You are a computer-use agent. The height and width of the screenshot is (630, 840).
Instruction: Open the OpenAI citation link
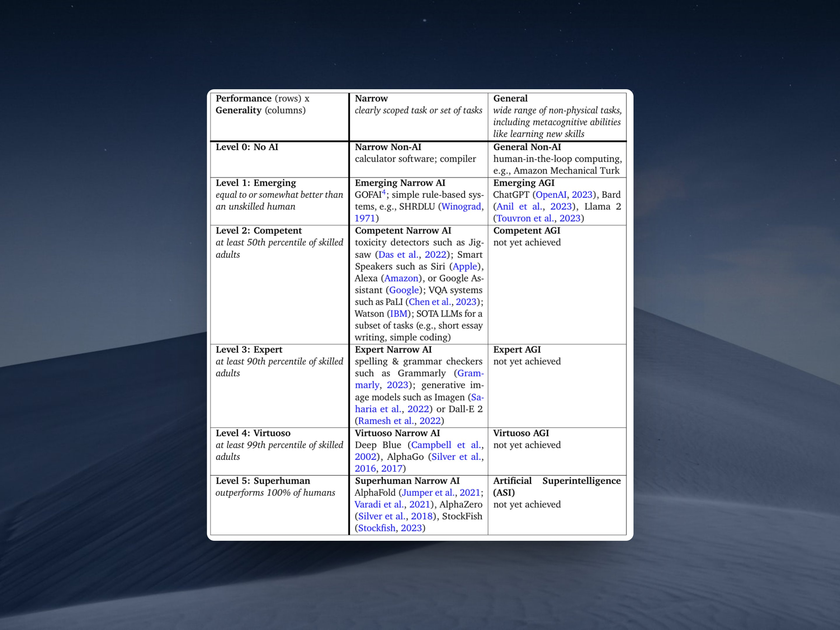(551, 195)
